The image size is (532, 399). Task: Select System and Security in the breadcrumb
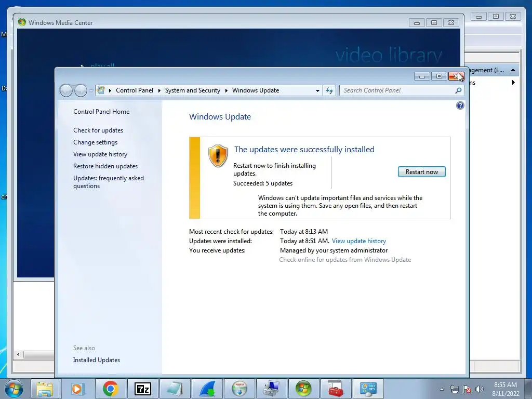192,90
